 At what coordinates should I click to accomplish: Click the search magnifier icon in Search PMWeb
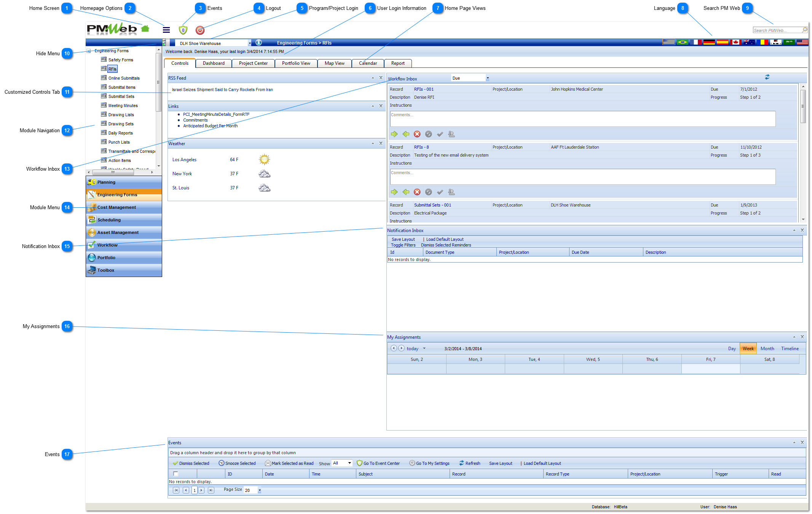coord(804,30)
